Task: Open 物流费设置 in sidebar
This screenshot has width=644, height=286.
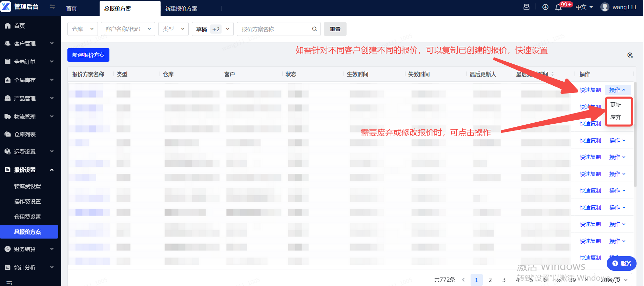Action: click(27, 186)
